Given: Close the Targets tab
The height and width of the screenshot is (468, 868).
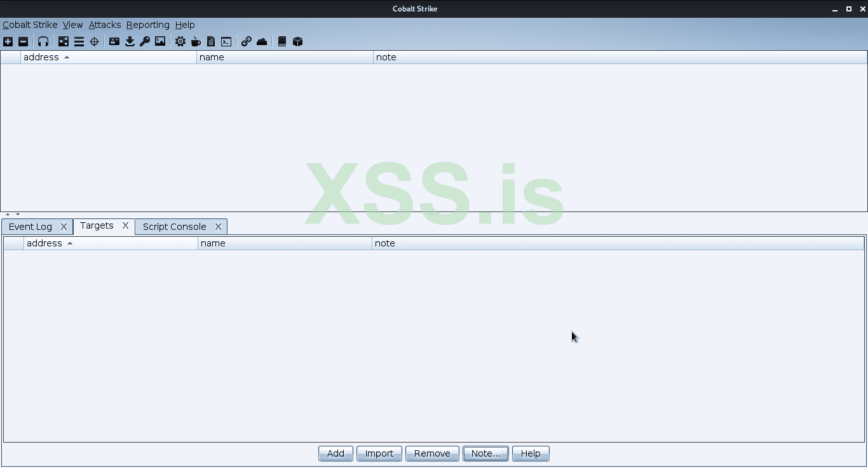Looking at the screenshot, I should pyautogui.click(x=125, y=225).
